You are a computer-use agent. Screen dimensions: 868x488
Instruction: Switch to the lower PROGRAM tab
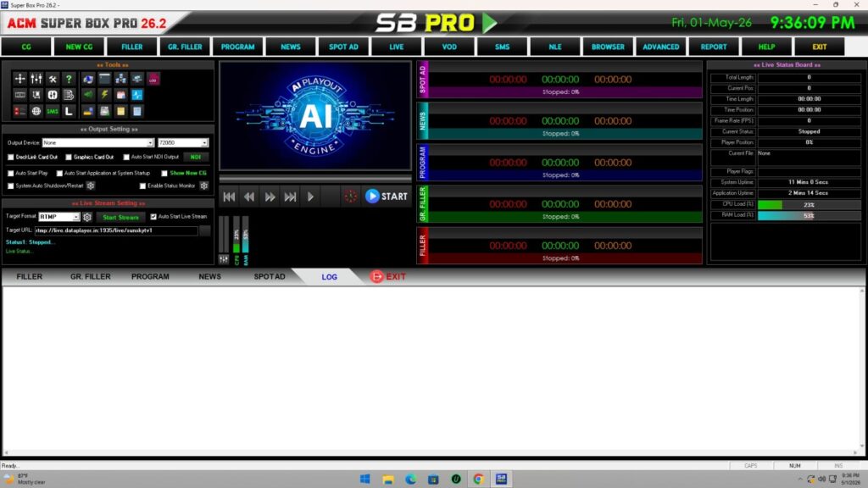tap(150, 277)
